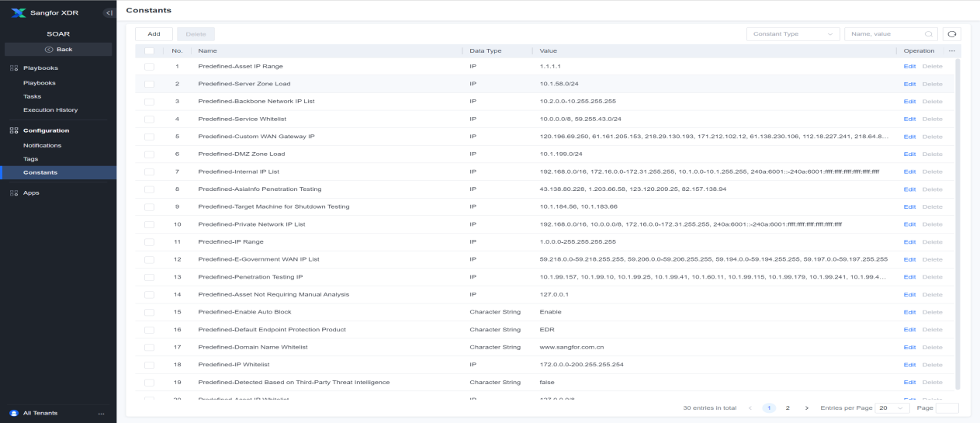Click the refresh icon button
Viewport: 980px width, 423px height.
click(x=951, y=34)
